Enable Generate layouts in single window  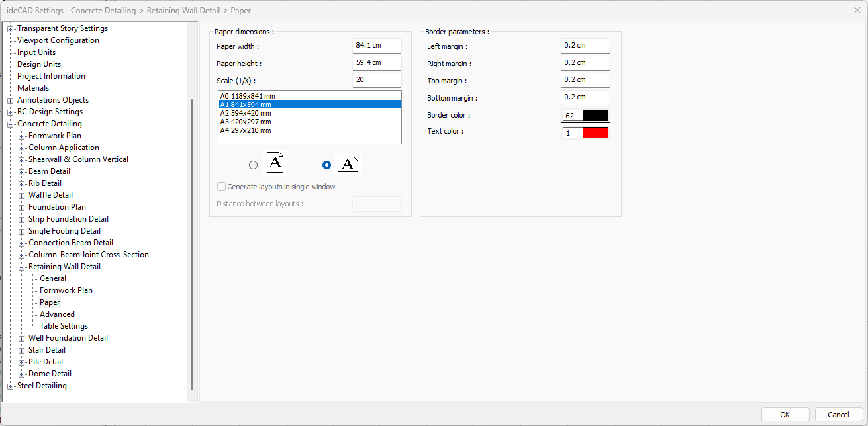[x=222, y=187]
